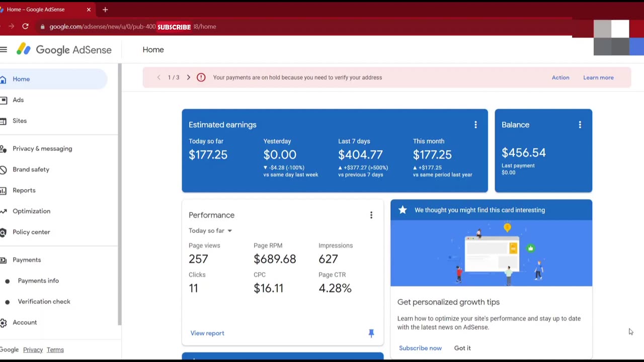The width and height of the screenshot is (644, 362).
Task: Open Balance card options menu
Action: (580, 125)
